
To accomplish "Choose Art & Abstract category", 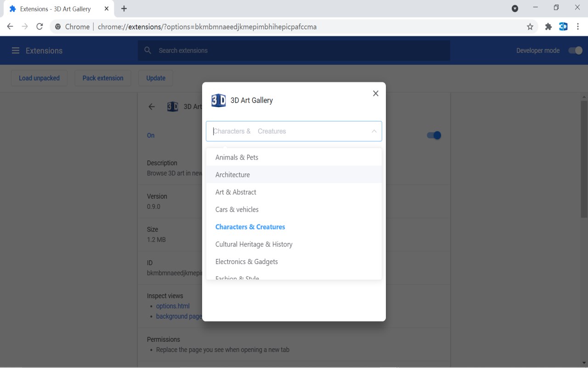I will click(294, 192).
